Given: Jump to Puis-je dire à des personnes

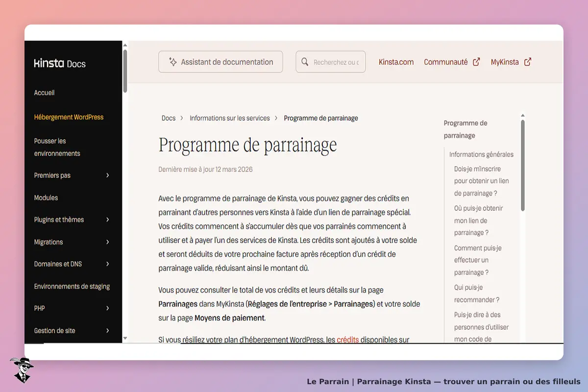Looking at the screenshot, I should pyautogui.click(x=482, y=327).
